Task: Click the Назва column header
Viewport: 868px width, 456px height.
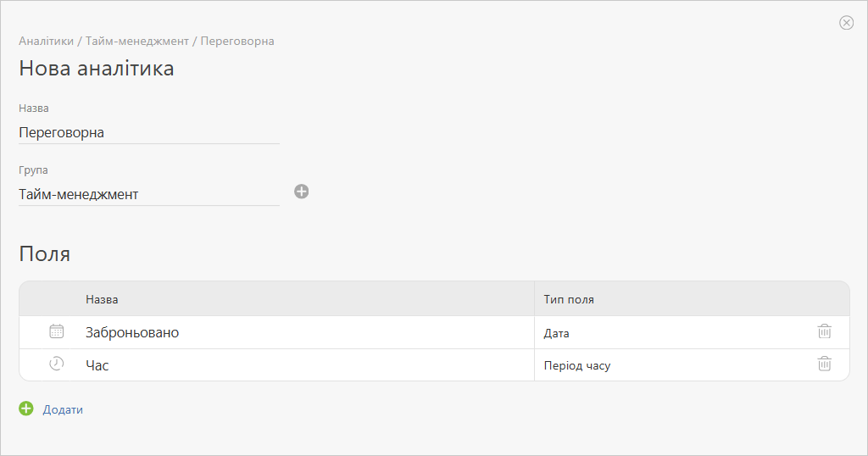Action: 102,299
